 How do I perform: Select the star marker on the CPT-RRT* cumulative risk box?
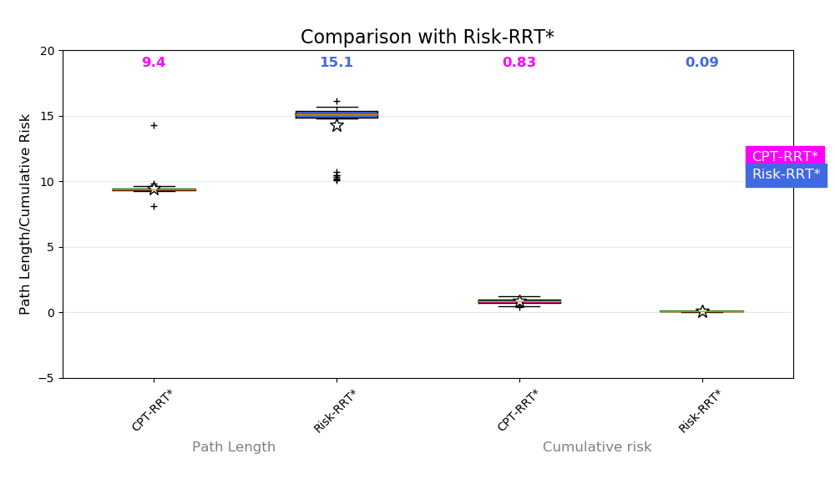519,301
